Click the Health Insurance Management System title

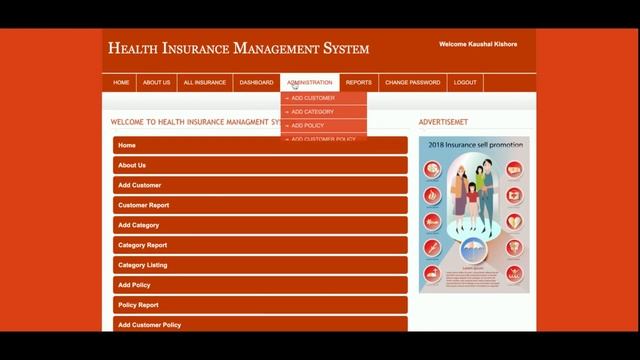(x=239, y=48)
